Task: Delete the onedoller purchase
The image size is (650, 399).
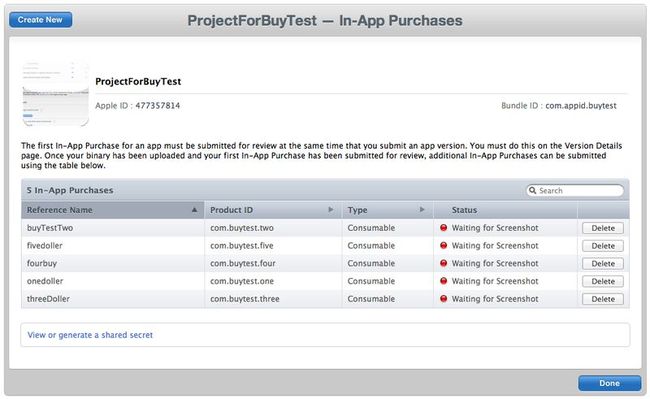Action: coord(603,281)
